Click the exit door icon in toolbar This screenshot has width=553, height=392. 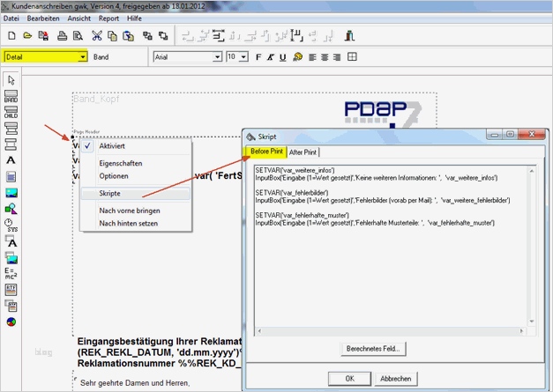(x=349, y=35)
